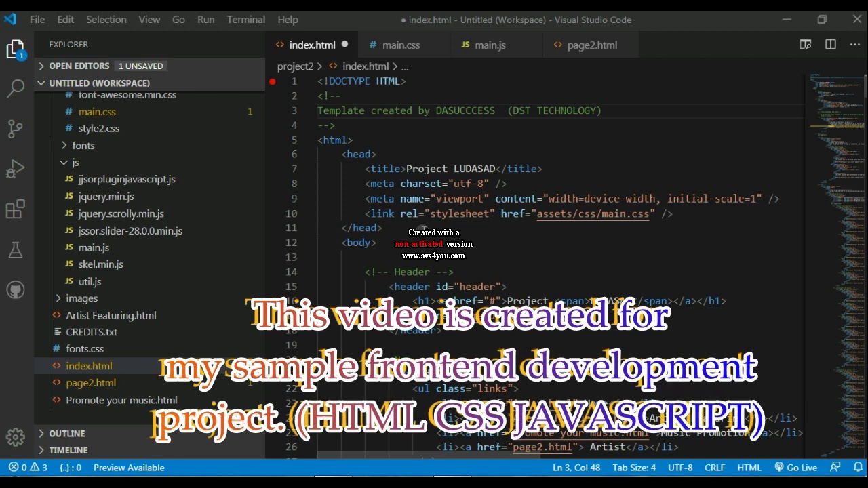Image resolution: width=868 pixels, height=488 pixels.
Task: Open the Search view icon
Action: click(16, 87)
